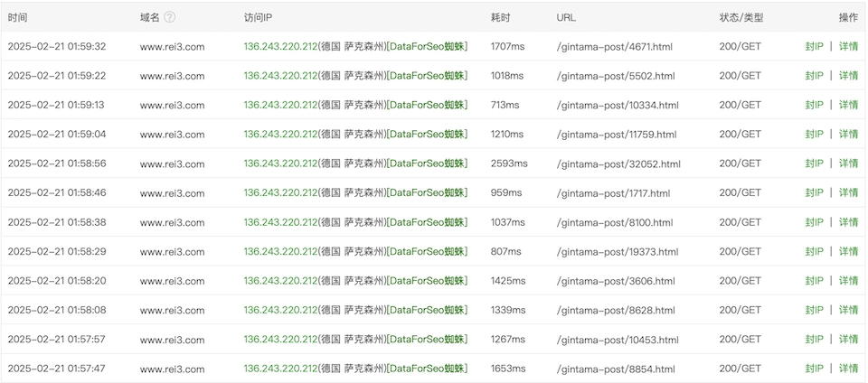Click IP 136.243.220.212 in the 01:58:56 row
868x383 pixels.
[280, 163]
